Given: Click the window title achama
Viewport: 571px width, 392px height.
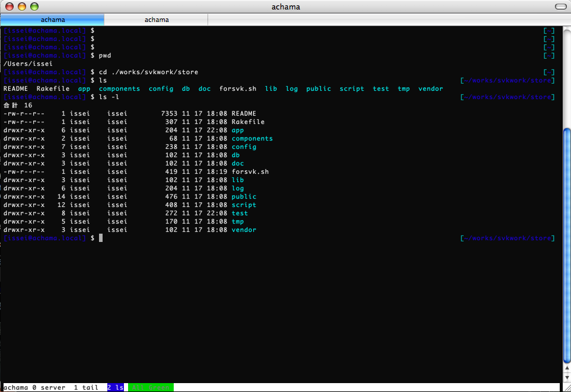Looking at the screenshot, I should click(286, 7).
